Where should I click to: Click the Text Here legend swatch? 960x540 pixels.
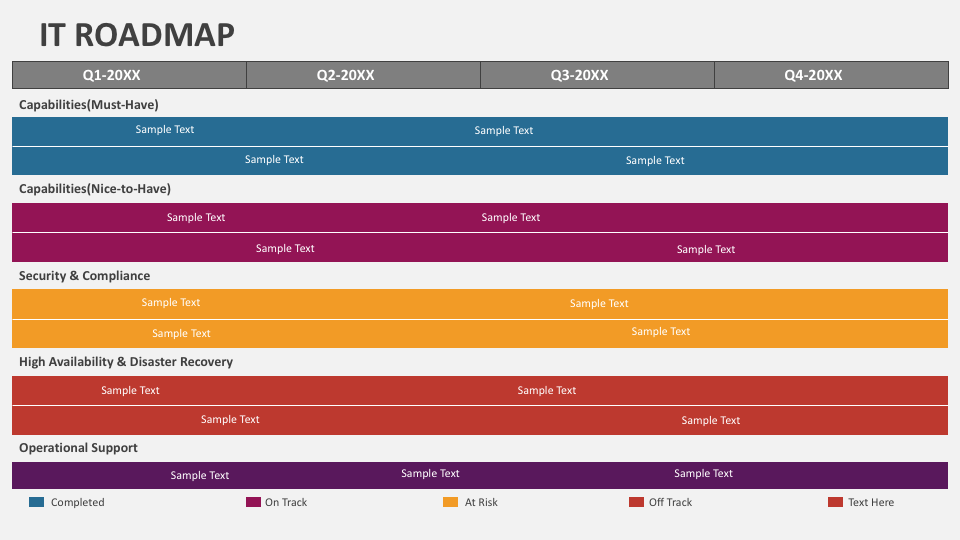835,502
